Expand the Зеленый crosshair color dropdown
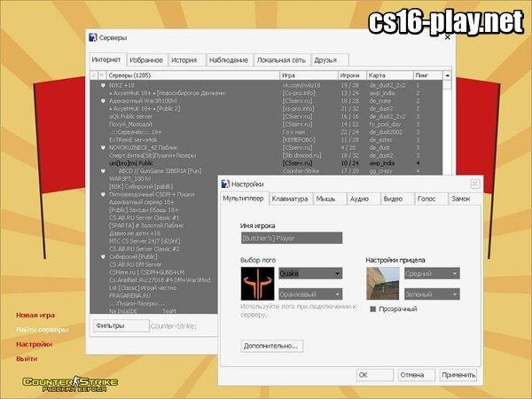The image size is (532, 399). click(429, 293)
